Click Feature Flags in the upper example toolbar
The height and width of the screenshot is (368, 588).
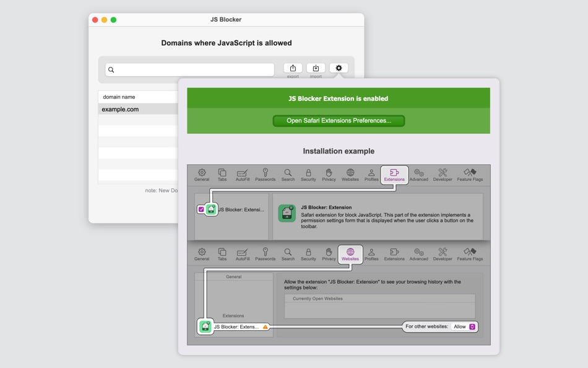tap(470, 175)
